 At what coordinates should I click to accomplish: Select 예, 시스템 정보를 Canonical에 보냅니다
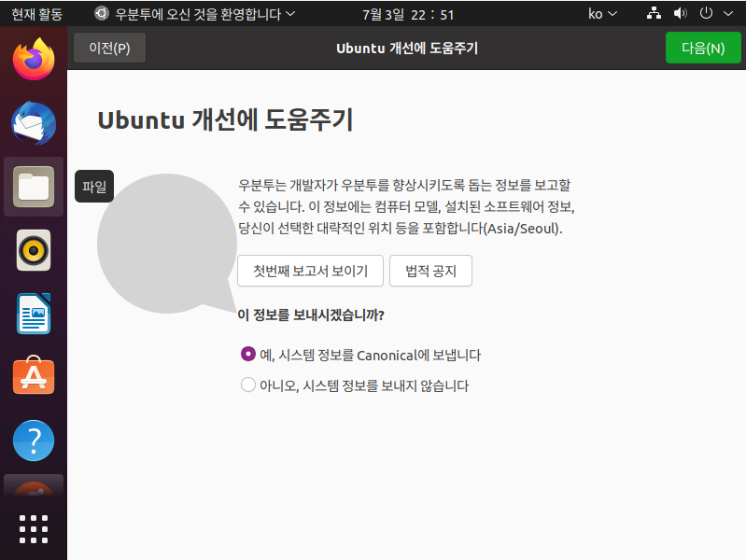(x=361, y=355)
